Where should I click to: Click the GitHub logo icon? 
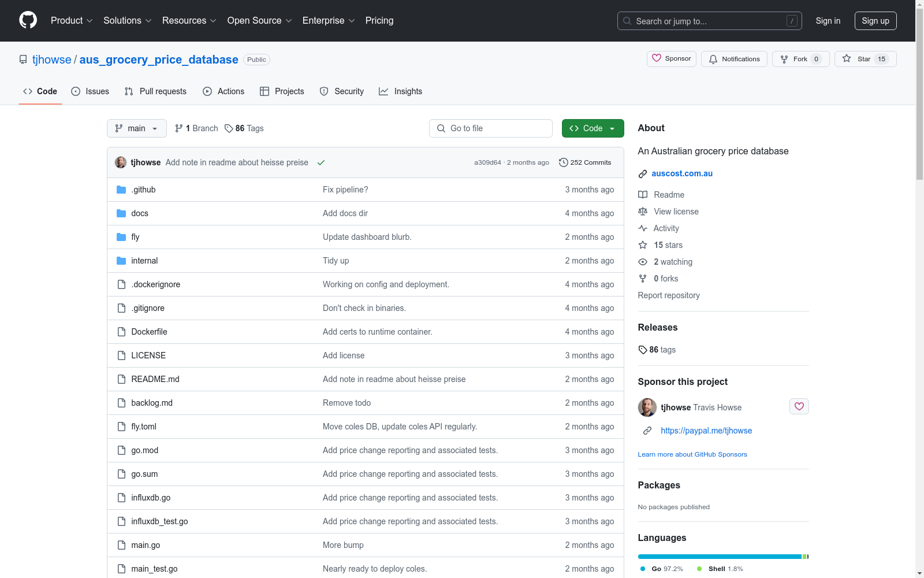tap(28, 20)
